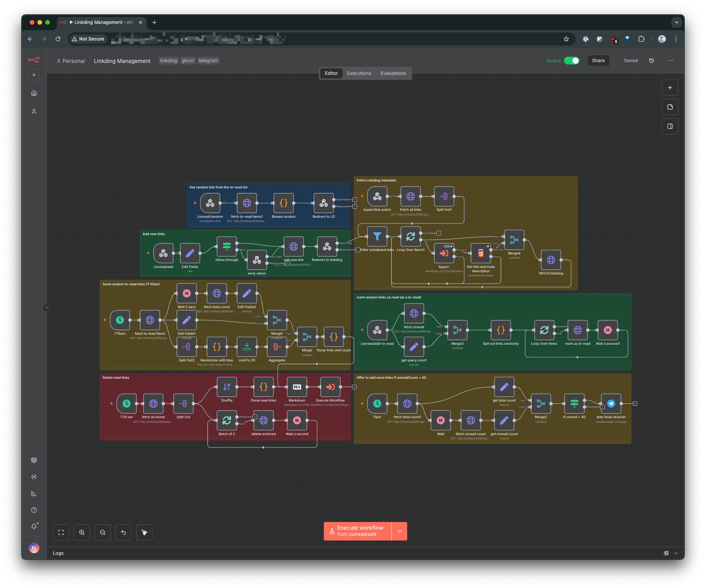Click the zoom out canvas button
Viewport: 706px width, 588px height.
103,532
